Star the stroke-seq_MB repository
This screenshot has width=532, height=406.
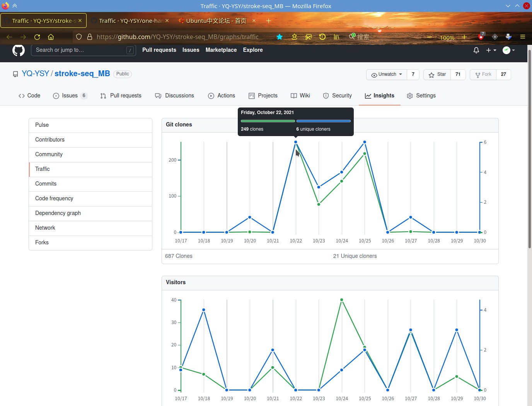(437, 75)
